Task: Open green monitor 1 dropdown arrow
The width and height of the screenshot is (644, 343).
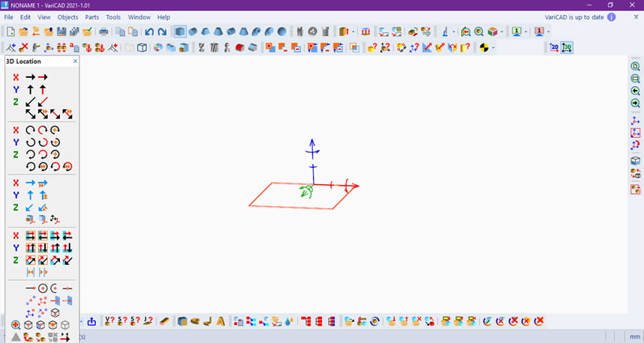Action: (526, 31)
